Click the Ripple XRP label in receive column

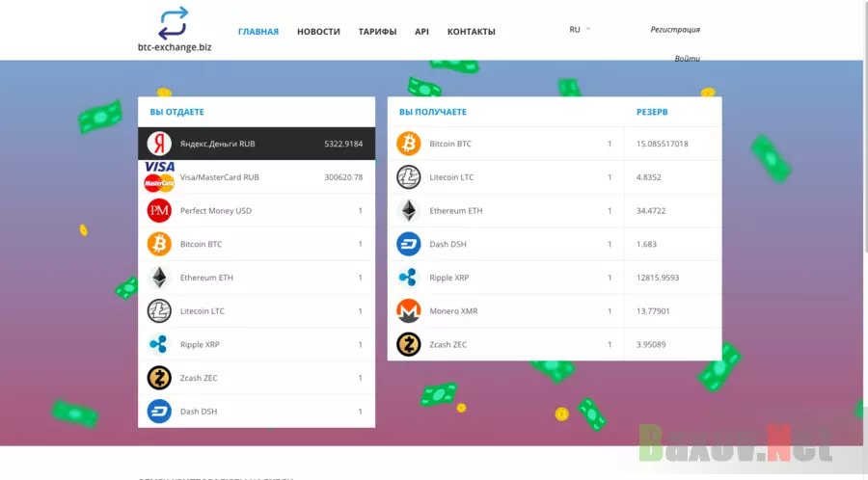pos(448,278)
